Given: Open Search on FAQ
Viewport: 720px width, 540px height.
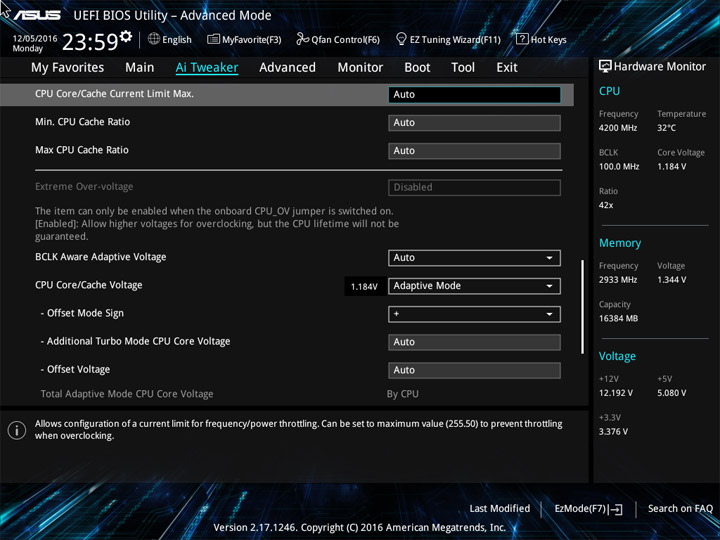Looking at the screenshot, I should pyautogui.click(x=680, y=508).
